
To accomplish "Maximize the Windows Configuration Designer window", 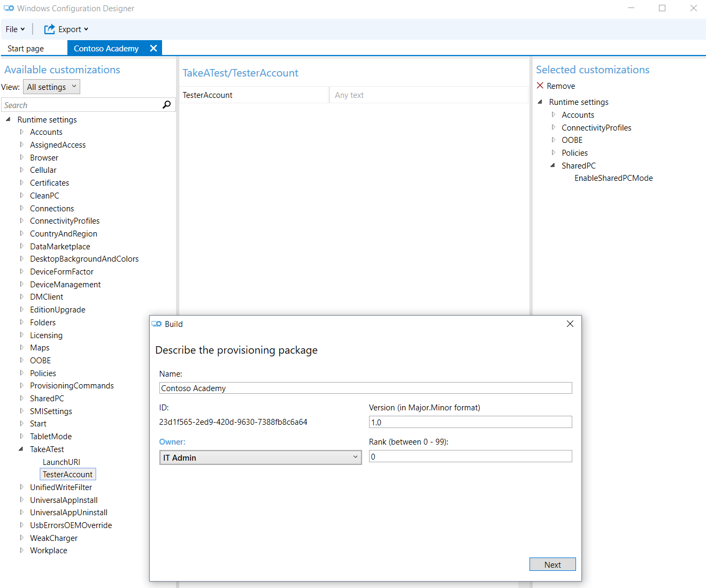I will [662, 8].
